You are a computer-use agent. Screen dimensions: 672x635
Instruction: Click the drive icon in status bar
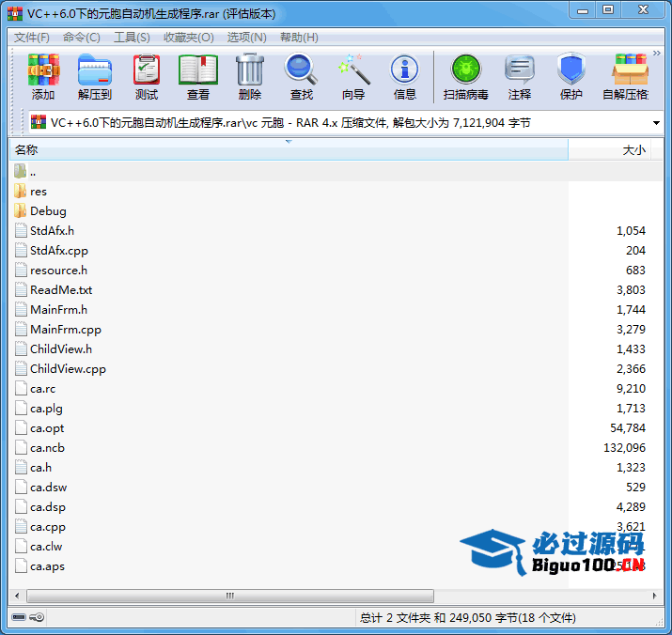[x=19, y=617]
